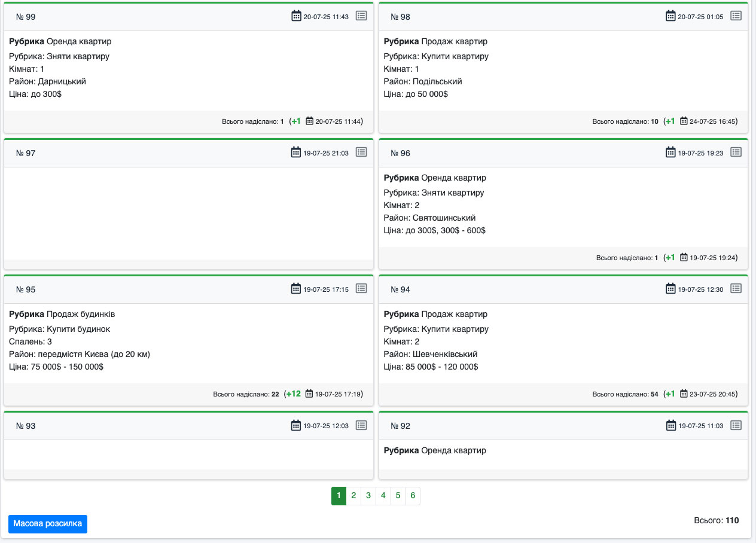Navigate to page 3

click(368, 496)
